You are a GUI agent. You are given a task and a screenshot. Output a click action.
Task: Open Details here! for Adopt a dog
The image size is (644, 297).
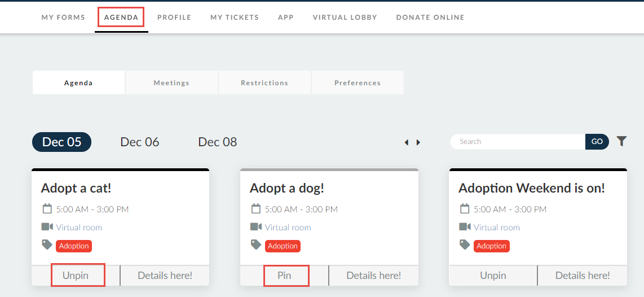pyautogui.click(x=374, y=275)
